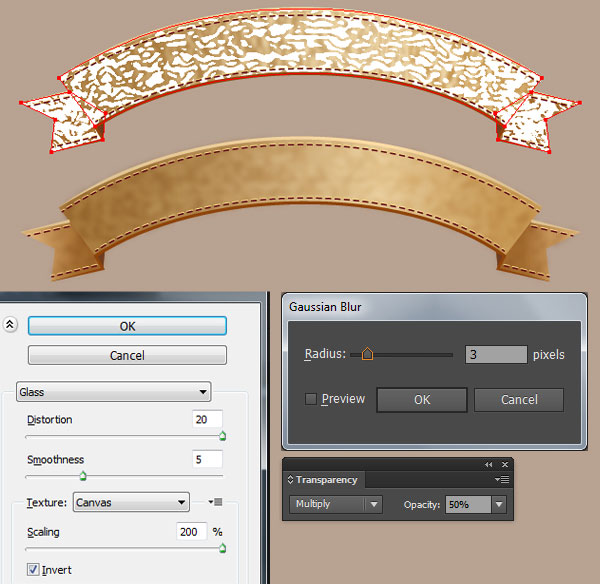Click Cancel in the Glass filter dialog
The image size is (600, 584).
point(127,355)
